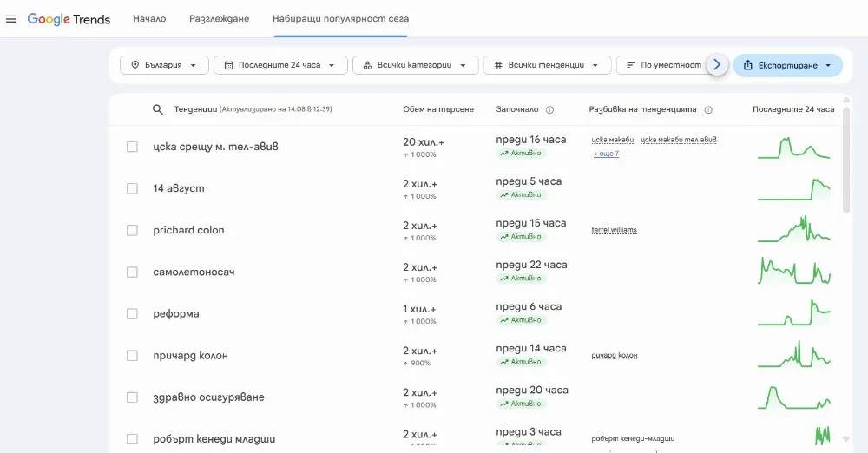Click преди 16 часа start time
The width and height of the screenshot is (868, 453).
pos(531,140)
